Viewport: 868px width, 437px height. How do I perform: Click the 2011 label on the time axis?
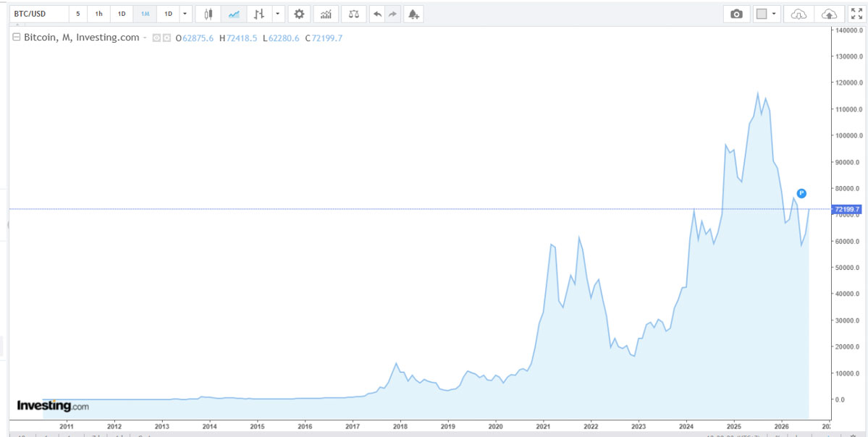pos(67,426)
